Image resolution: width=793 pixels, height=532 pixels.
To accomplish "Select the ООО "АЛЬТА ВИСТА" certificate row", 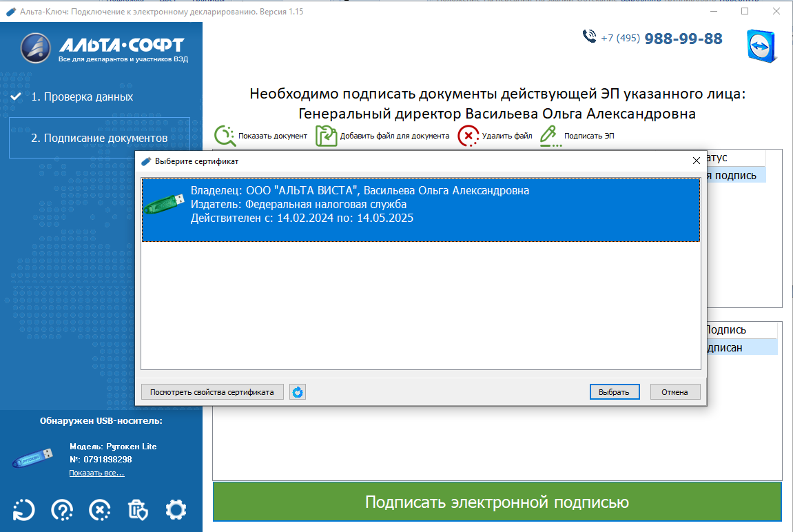I will (x=421, y=210).
